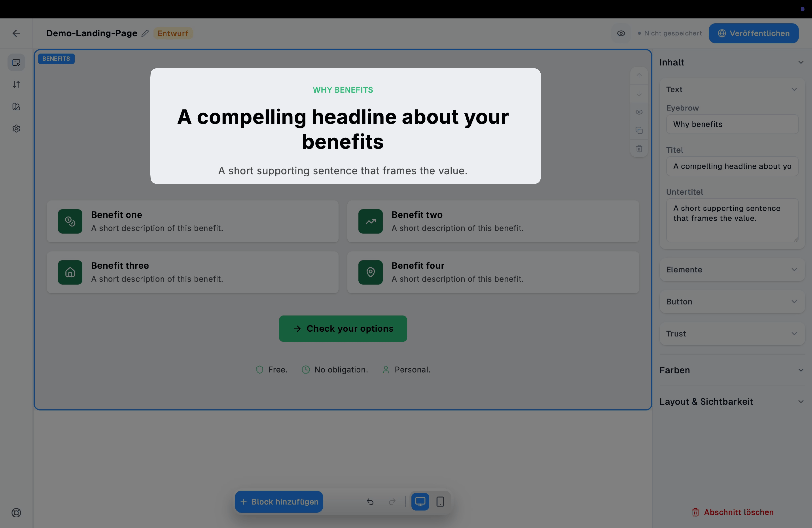Click the Nicht gespeichert status text
The height and width of the screenshot is (528, 812).
coord(672,33)
